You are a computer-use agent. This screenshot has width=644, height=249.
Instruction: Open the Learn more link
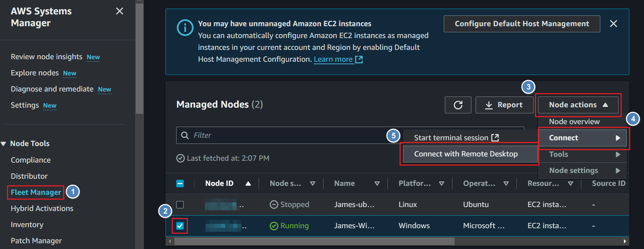[x=333, y=60]
